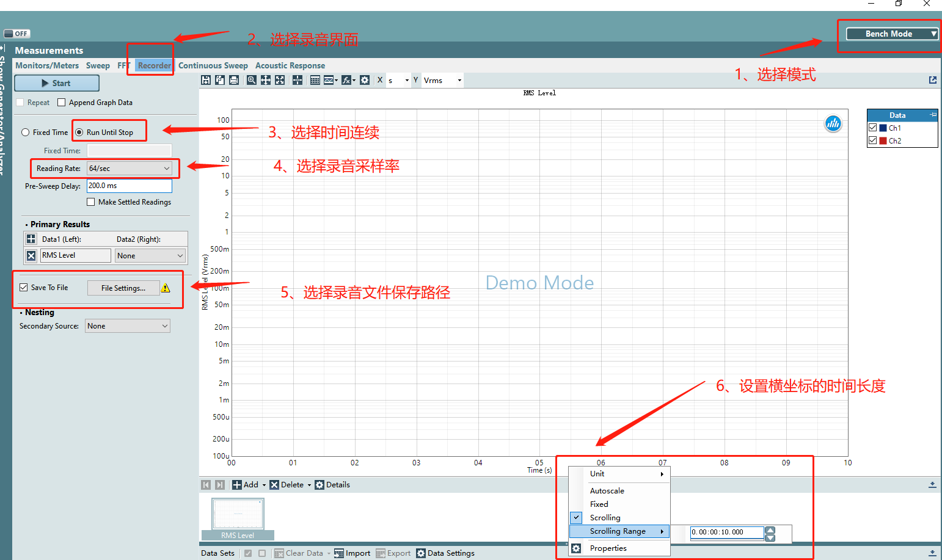Uncheck the Save To File checkbox
Screen dimensions: 942x560
click(x=24, y=288)
